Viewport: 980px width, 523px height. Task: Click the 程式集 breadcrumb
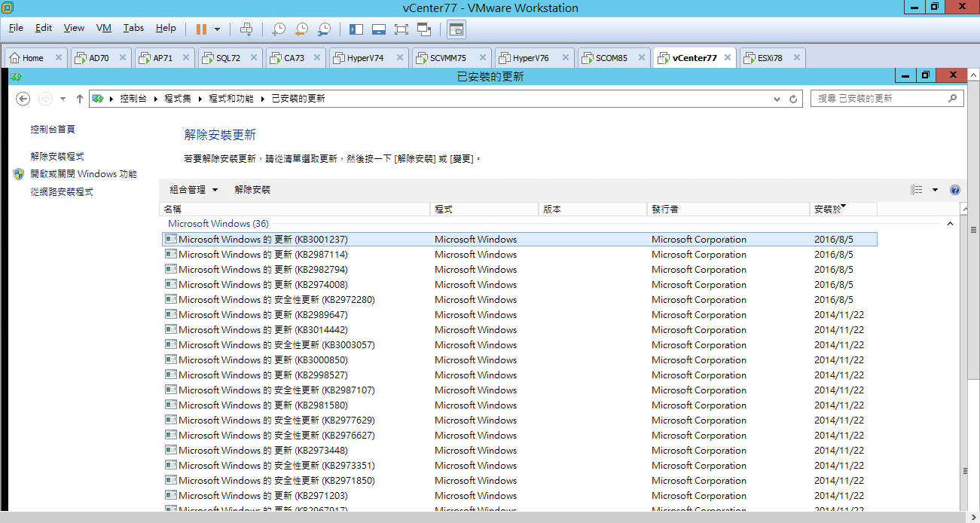coord(178,99)
